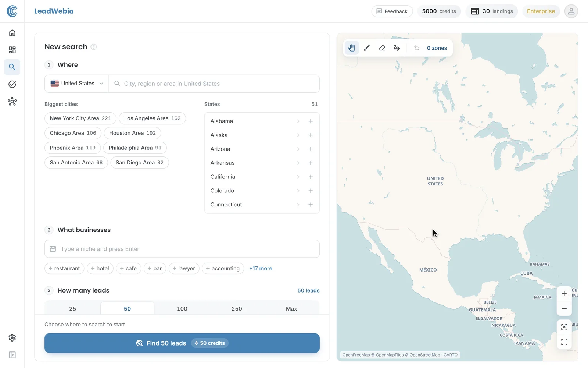The image size is (588, 368).
Task: Expand the Alaska state chevron
Action: click(x=298, y=135)
